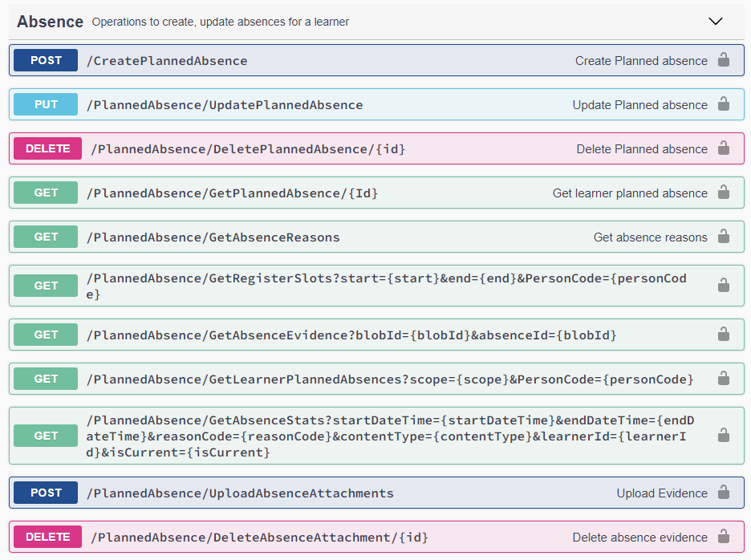Click PUT button for UpdatePlannedAbsence
The image size is (751, 560).
coord(46,104)
